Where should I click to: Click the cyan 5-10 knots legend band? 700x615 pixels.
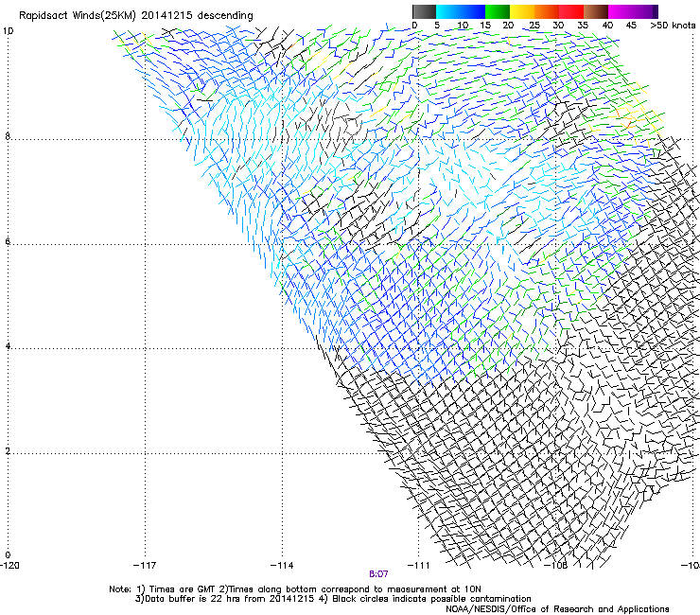(448, 11)
